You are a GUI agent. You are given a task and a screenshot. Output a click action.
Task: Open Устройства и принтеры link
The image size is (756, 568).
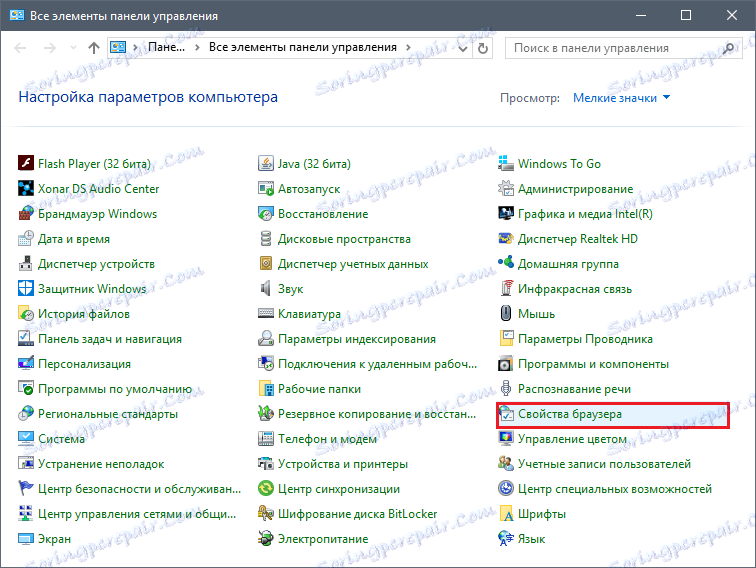(x=343, y=464)
